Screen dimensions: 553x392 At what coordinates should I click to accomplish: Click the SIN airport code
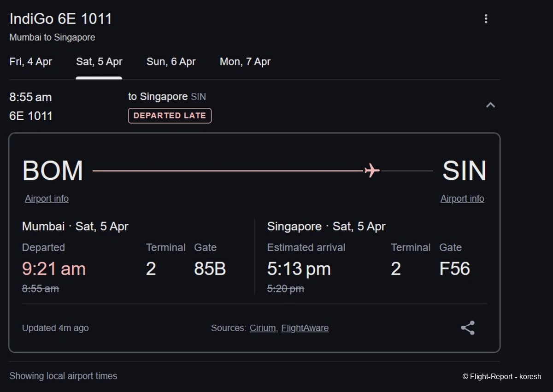click(464, 170)
